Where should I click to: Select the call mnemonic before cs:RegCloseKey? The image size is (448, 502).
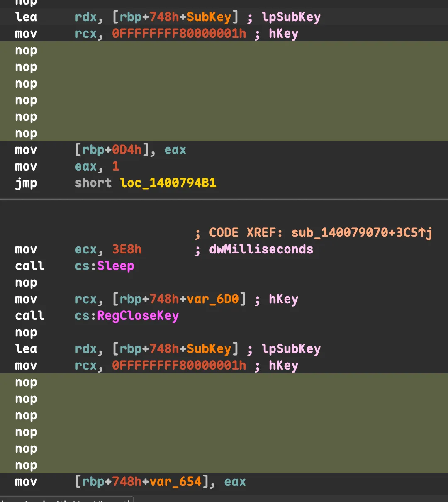(29, 316)
